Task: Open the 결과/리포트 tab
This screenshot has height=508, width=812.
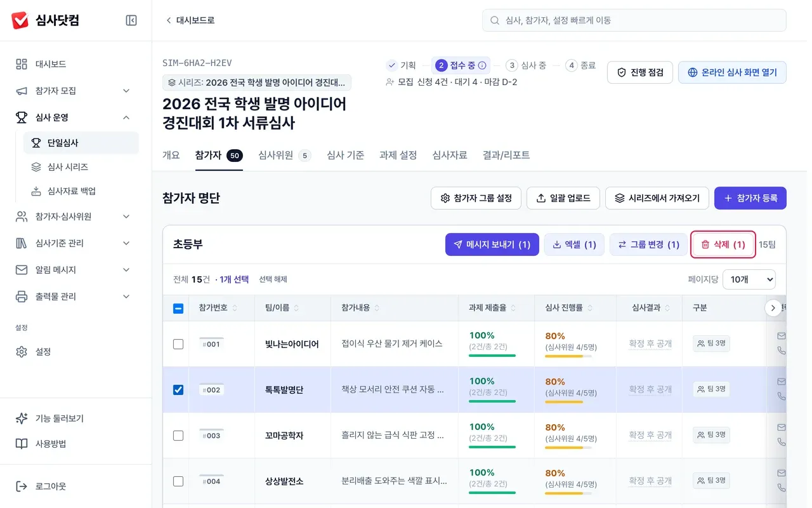Action: (x=506, y=156)
